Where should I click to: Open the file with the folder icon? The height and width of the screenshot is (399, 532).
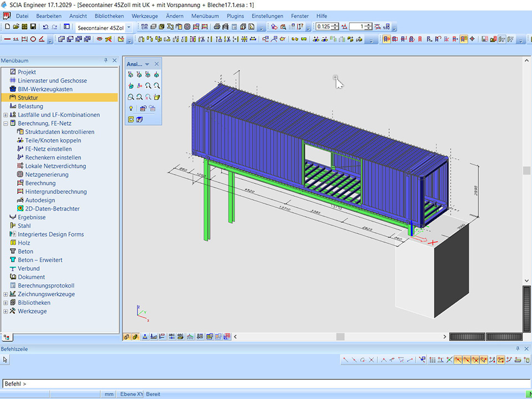point(16,27)
